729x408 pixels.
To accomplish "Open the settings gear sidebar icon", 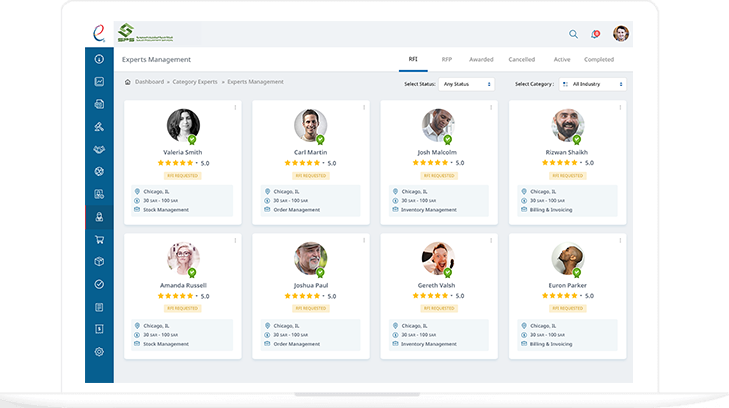I will point(99,352).
